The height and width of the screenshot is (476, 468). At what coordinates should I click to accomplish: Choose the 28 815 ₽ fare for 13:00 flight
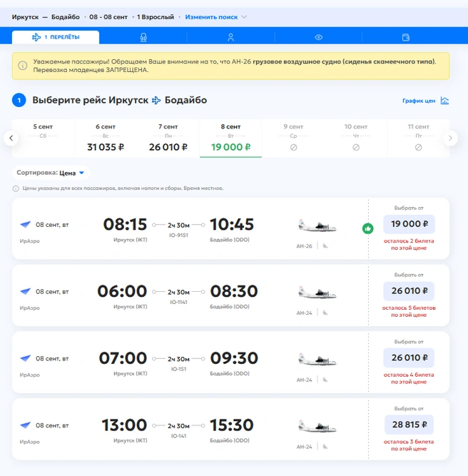point(409,425)
